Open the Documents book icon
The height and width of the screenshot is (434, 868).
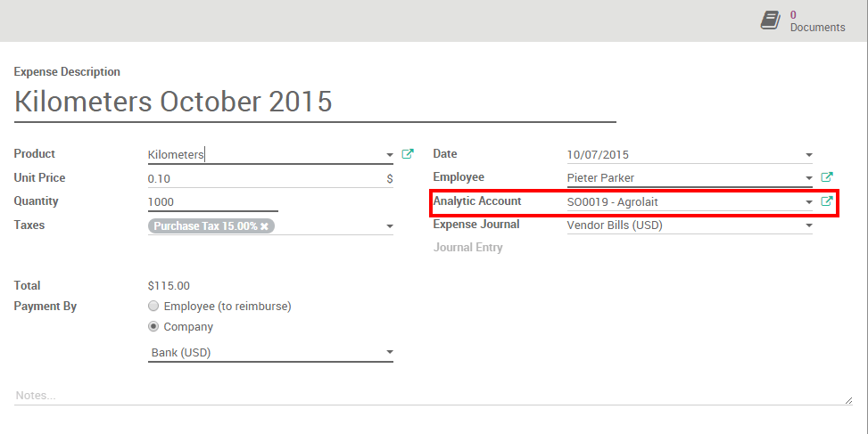(771, 20)
